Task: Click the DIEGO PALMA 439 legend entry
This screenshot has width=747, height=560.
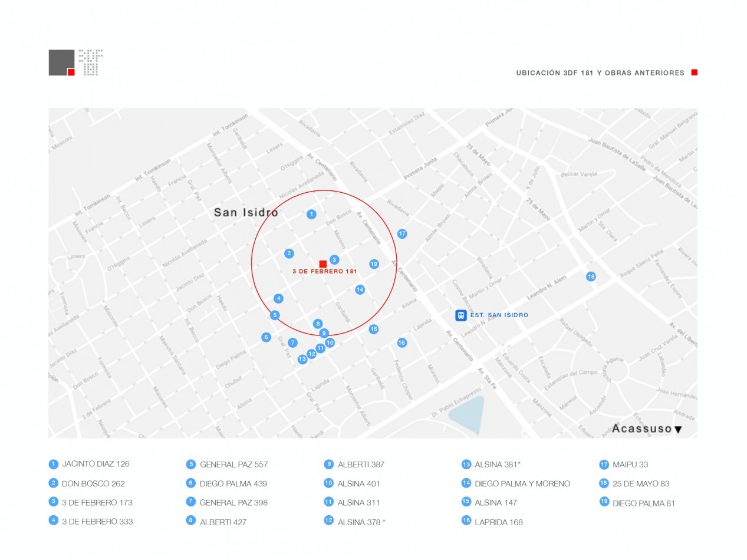Action: [x=233, y=484]
